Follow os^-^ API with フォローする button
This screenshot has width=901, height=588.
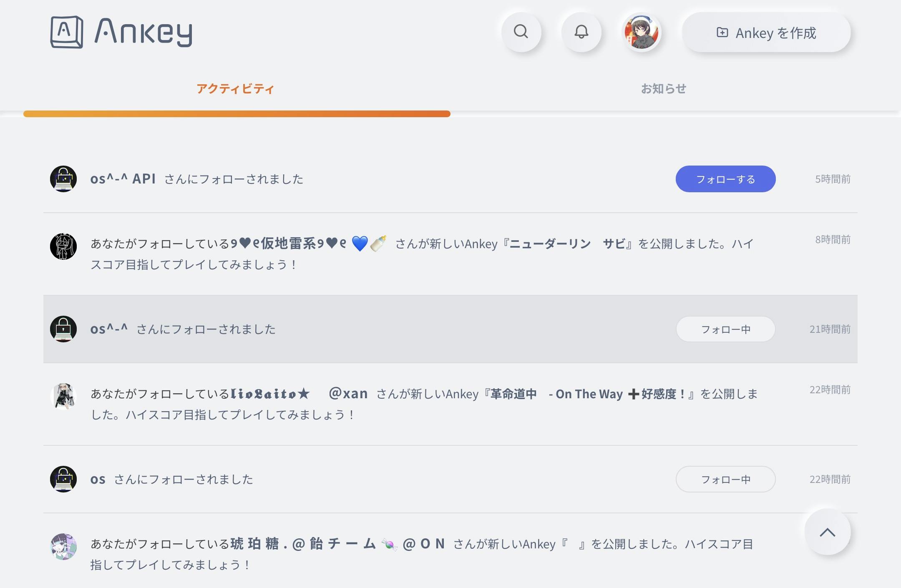click(x=725, y=179)
